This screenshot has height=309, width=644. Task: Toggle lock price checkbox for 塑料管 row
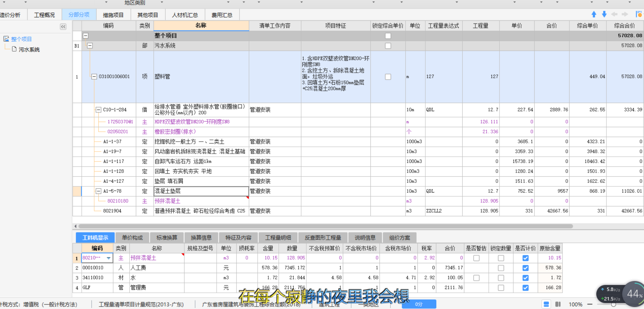click(x=388, y=77)
